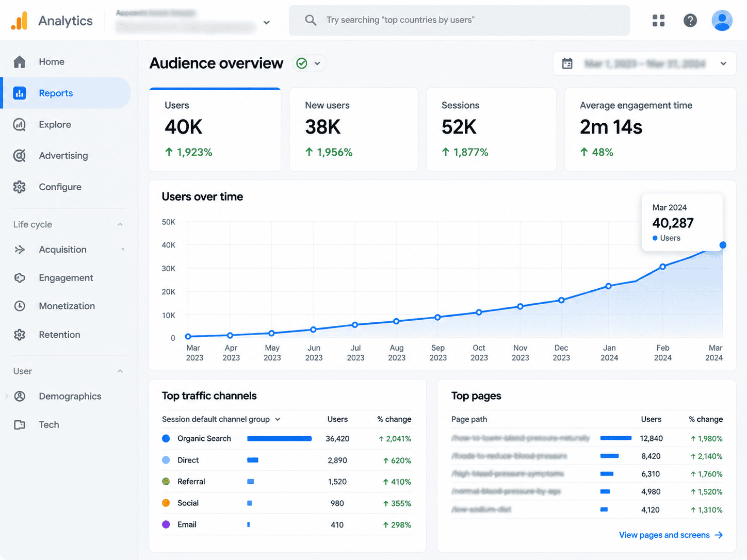The image size is (747, 560).
Task: Click the Oct 2023 chart data point
Action: coord(479,312)
